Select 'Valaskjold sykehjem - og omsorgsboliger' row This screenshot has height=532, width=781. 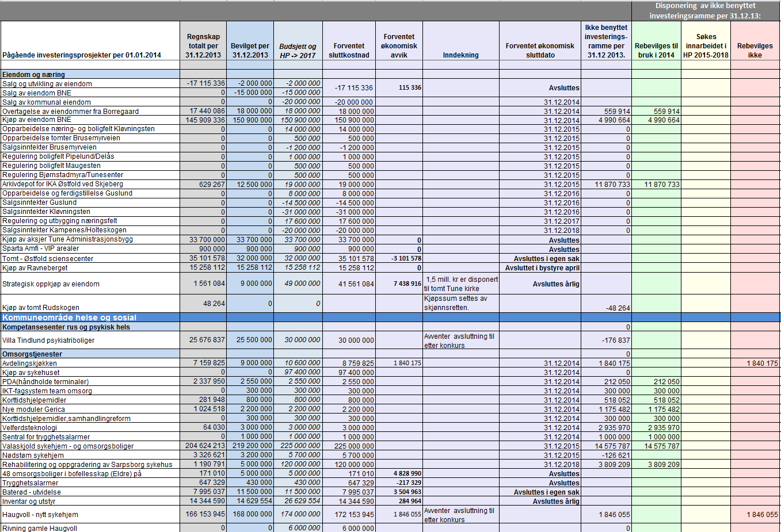(x=68, y=446)
